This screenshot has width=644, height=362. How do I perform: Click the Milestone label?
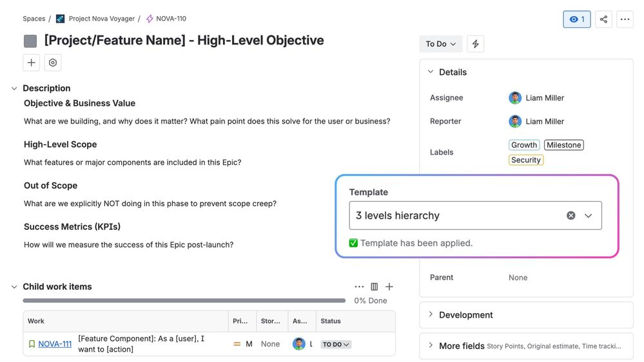pos(563,145)
